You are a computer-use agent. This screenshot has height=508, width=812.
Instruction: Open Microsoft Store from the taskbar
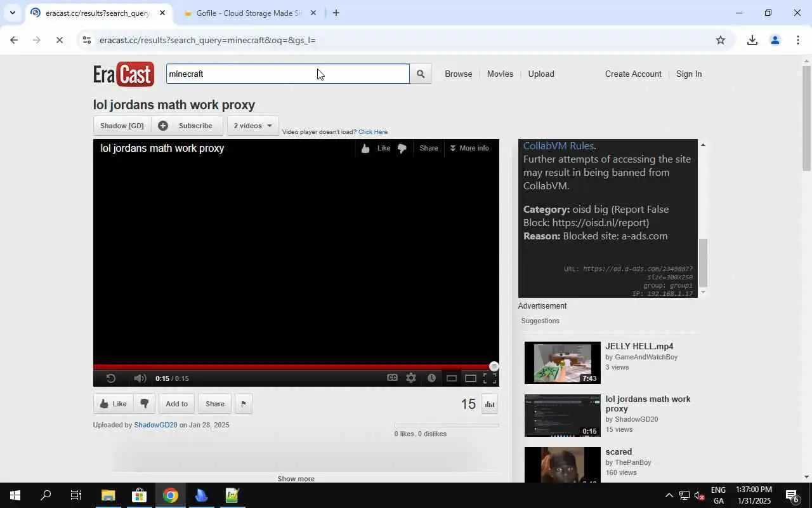point(139,495)
